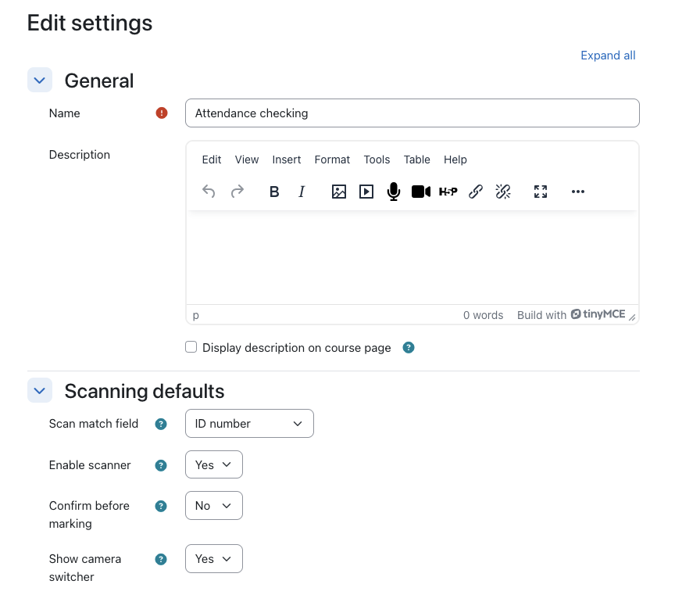
Task: Open the Enable scanner dropdown
Action: [x=214, y=464]
